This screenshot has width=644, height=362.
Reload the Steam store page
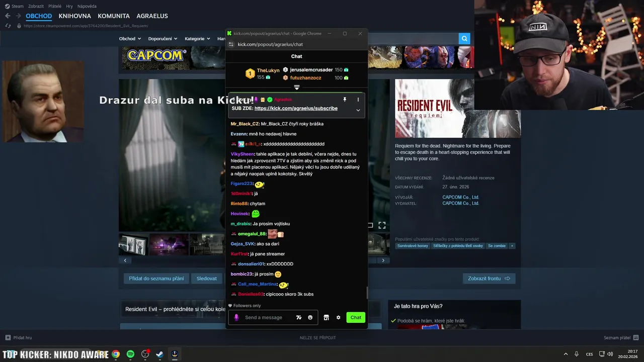(8, 26)
